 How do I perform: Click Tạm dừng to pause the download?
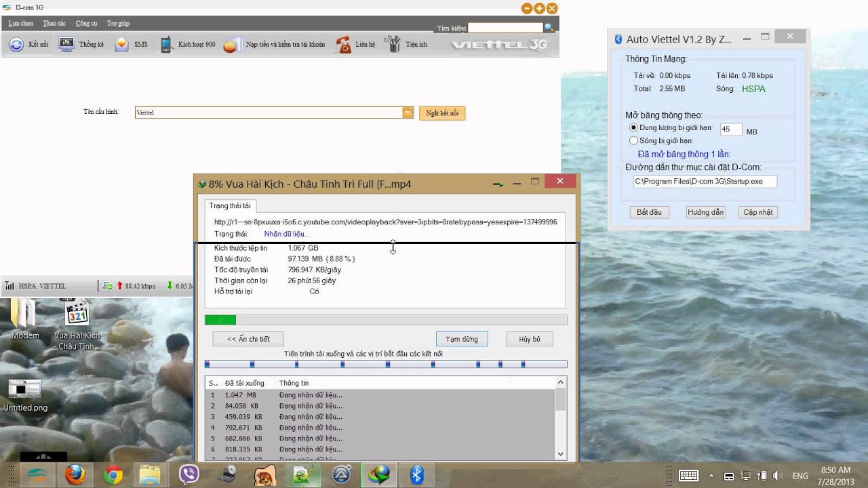coord(462,339)
